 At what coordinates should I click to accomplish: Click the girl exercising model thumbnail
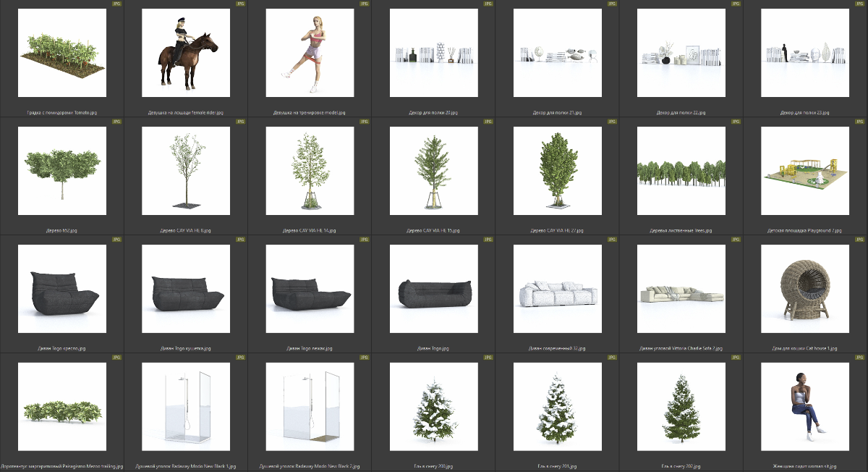(310, 55)
